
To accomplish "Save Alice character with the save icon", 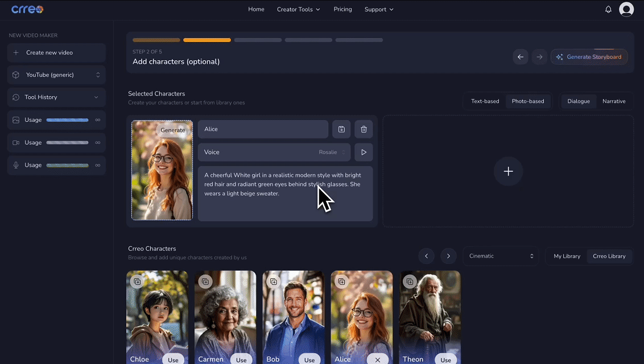I will point(341,129).
